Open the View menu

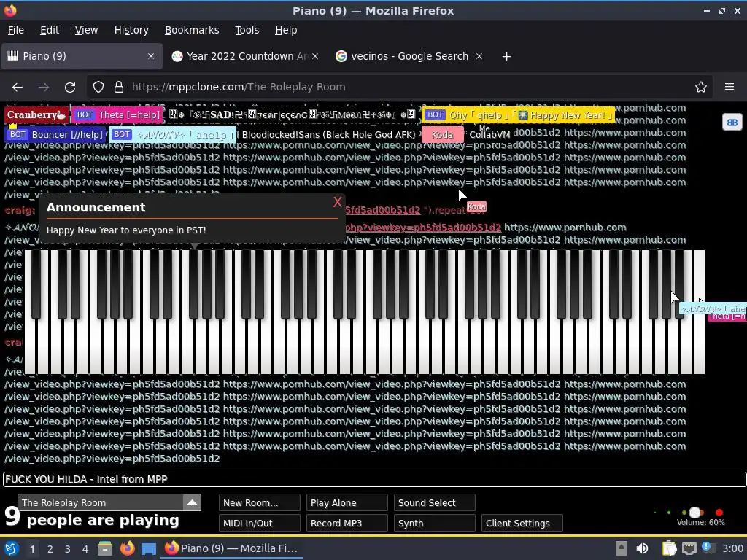click(x=86, y=30)
